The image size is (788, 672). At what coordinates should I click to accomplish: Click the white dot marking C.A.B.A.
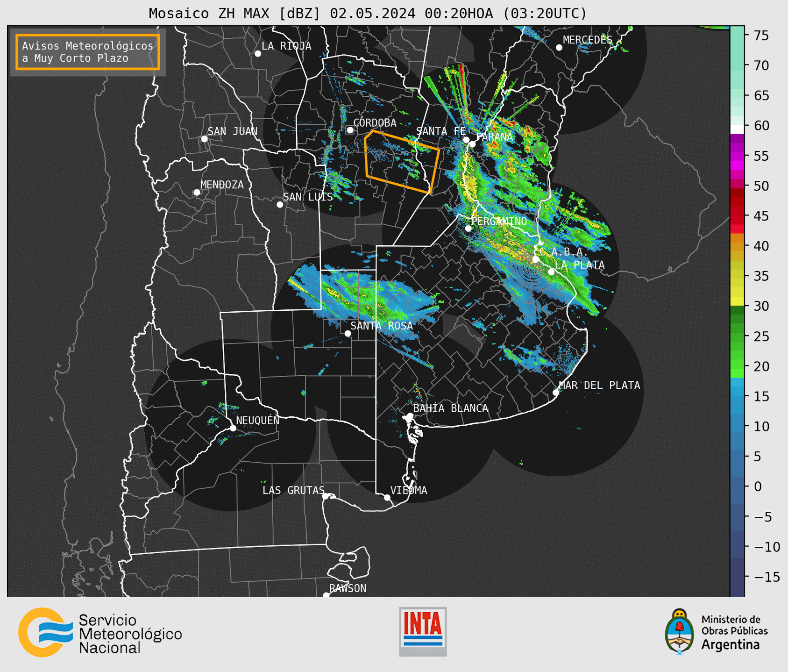[536, 259]
